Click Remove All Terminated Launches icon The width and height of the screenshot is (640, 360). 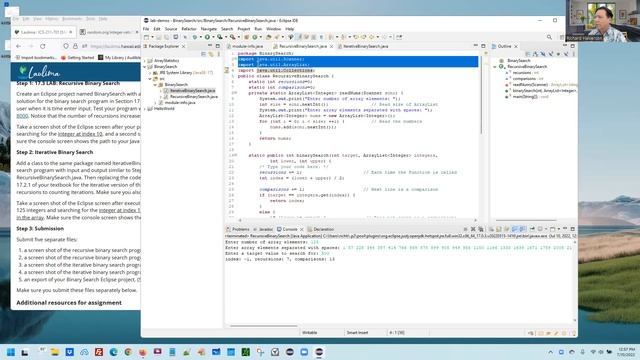480,229
